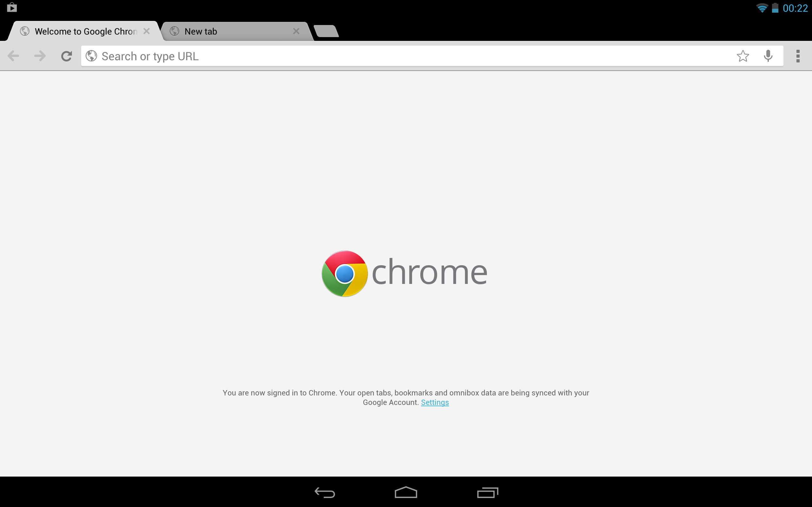Click the Chrome menu (three dots) icon
Screen dimensions: 812x507
point(797,56)
